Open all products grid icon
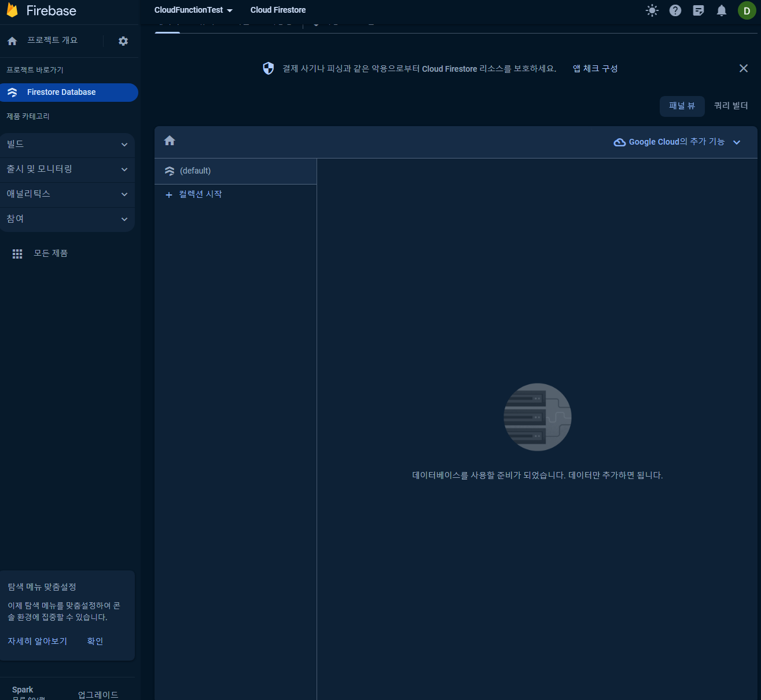The image size is (761, 700). coord(17,254)
